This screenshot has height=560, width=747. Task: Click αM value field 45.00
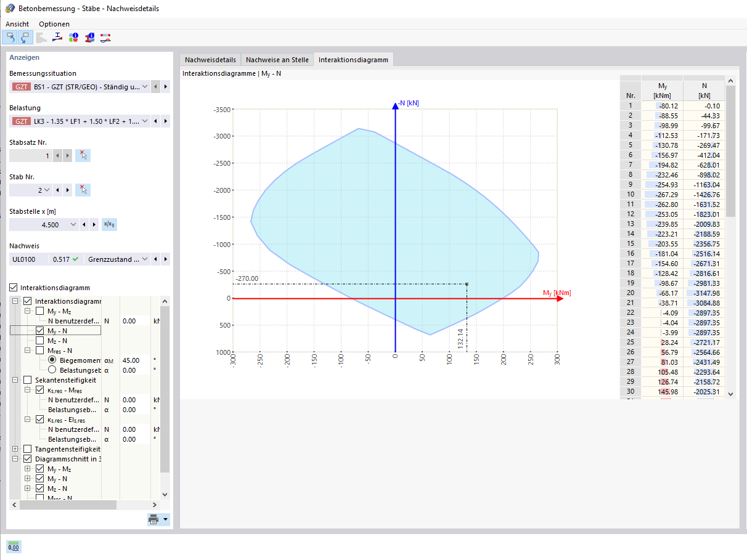pyautogui.click(x=134, y=360)
